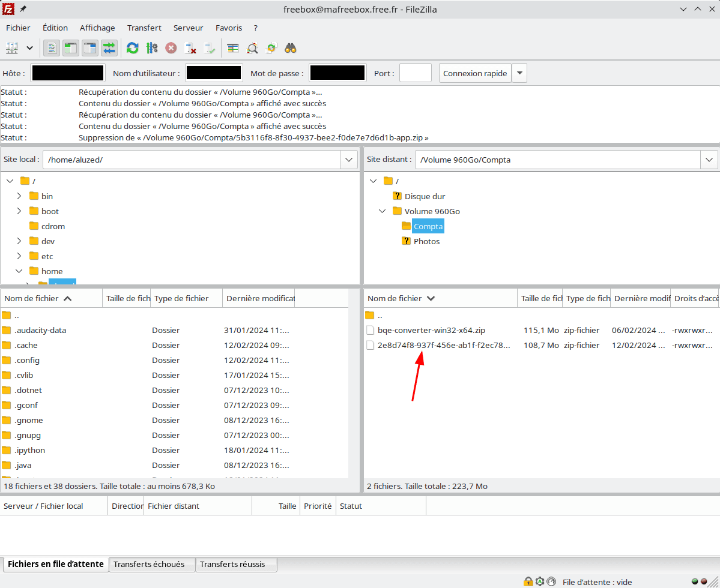Open the Favoris menu

229,28
